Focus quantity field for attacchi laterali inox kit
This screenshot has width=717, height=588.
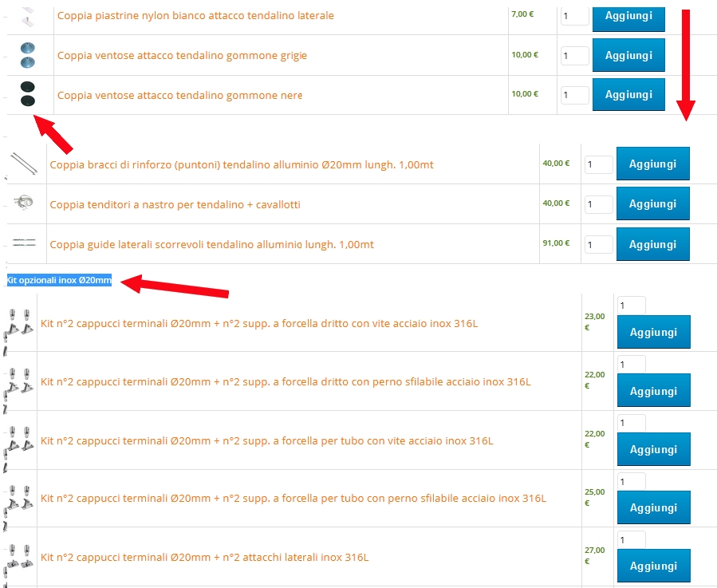632,539
